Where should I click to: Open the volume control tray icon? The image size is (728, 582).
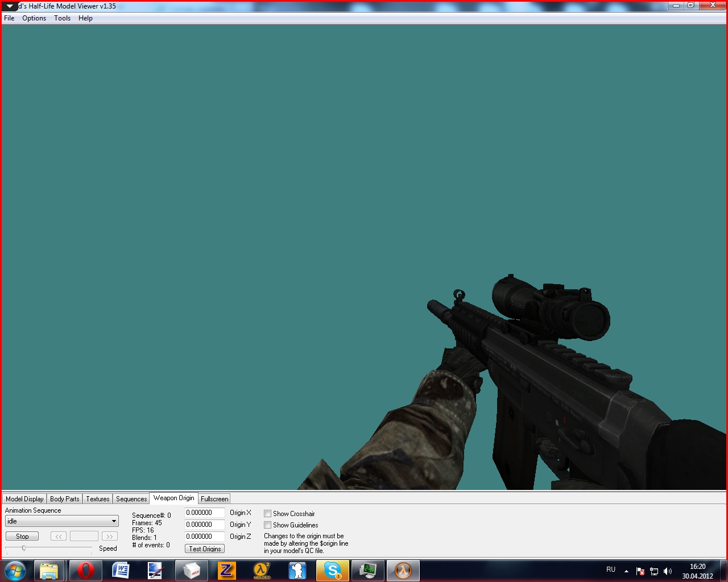[668, 571]
